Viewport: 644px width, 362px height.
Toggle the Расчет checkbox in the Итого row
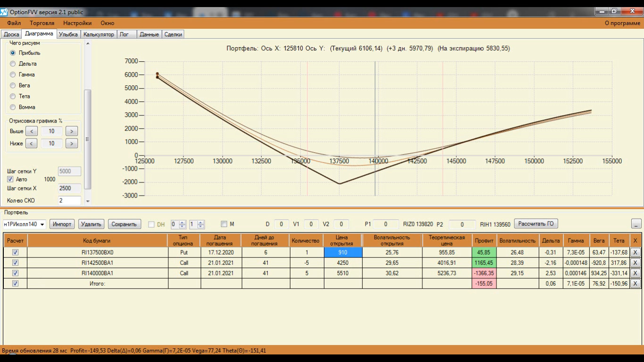click(15, 283)
